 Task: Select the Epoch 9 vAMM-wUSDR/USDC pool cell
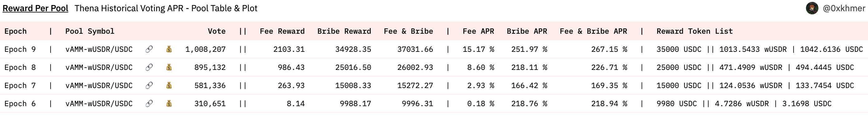coord(99,49)
